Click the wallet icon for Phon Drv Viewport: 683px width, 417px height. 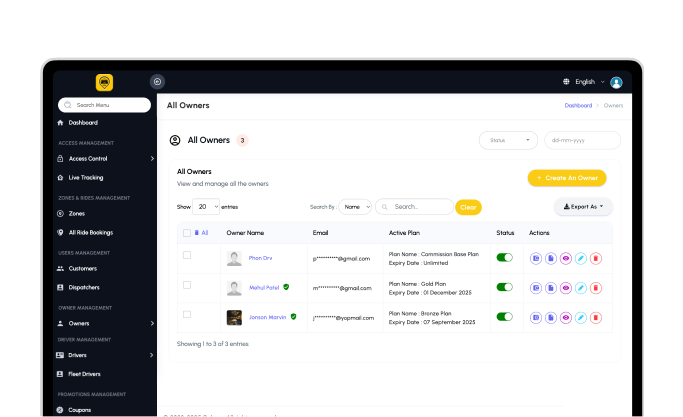click(536, 258)
